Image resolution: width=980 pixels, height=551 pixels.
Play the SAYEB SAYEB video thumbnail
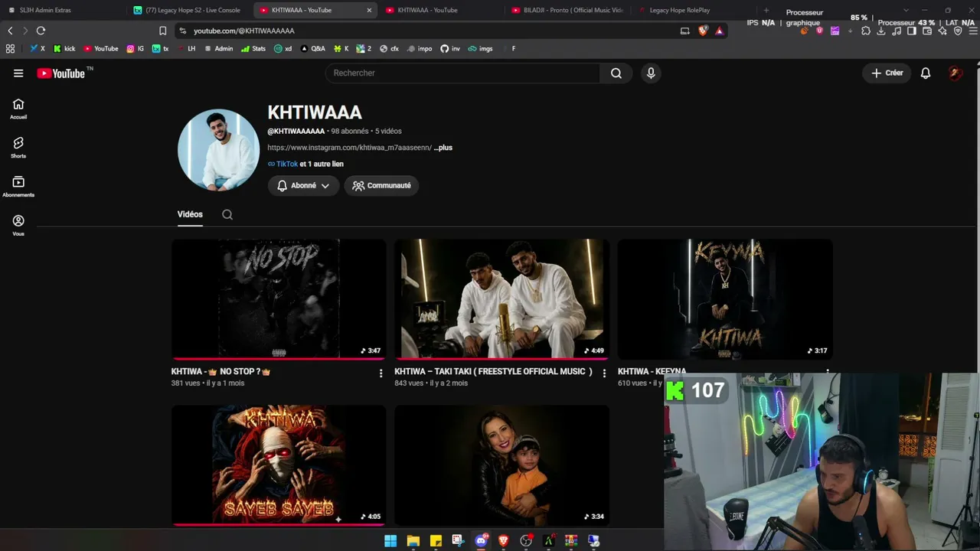point(279,465)
